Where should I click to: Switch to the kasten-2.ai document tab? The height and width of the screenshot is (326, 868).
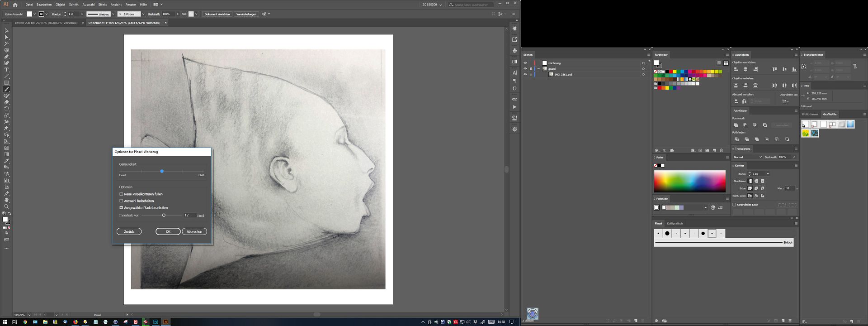point(46,23)
